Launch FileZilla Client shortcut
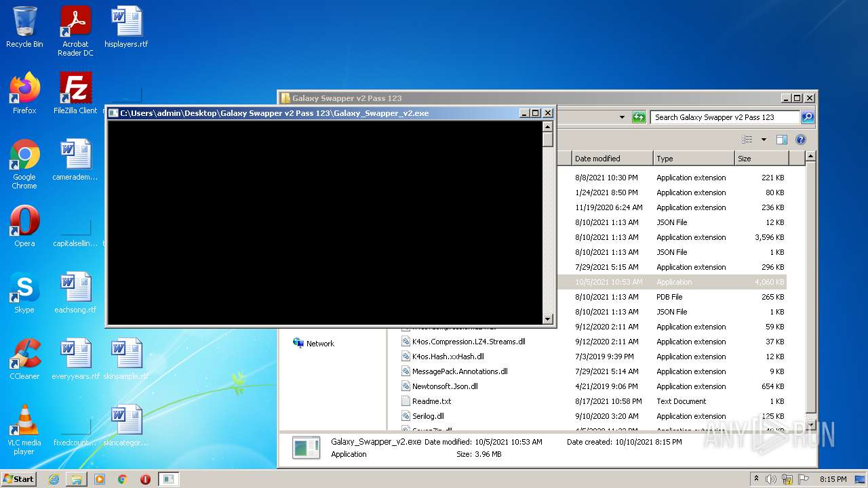868x488 pixels. (75, 93)
